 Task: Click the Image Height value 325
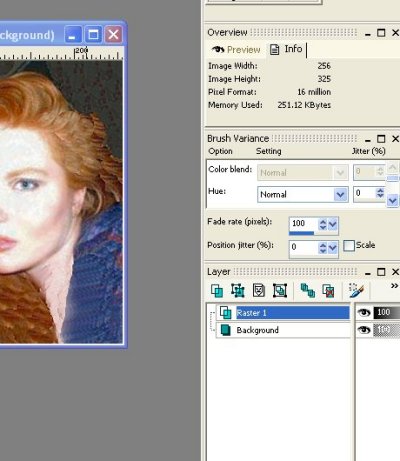[324, 79]
